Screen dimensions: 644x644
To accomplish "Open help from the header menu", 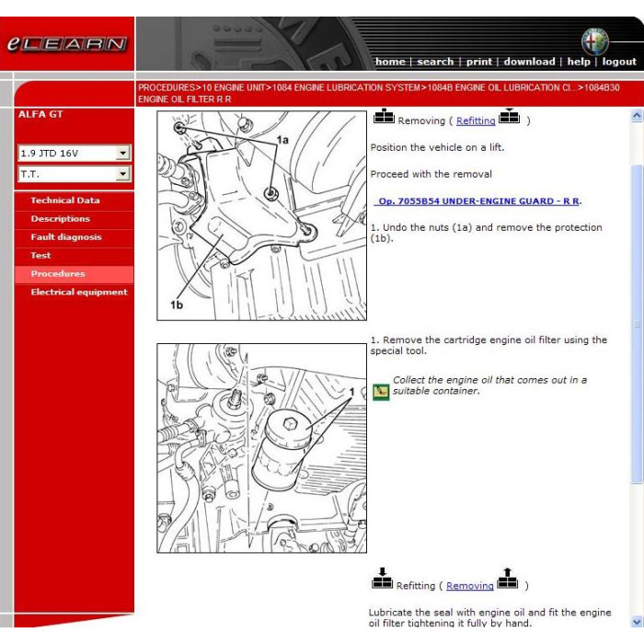I will pos(579,62).
